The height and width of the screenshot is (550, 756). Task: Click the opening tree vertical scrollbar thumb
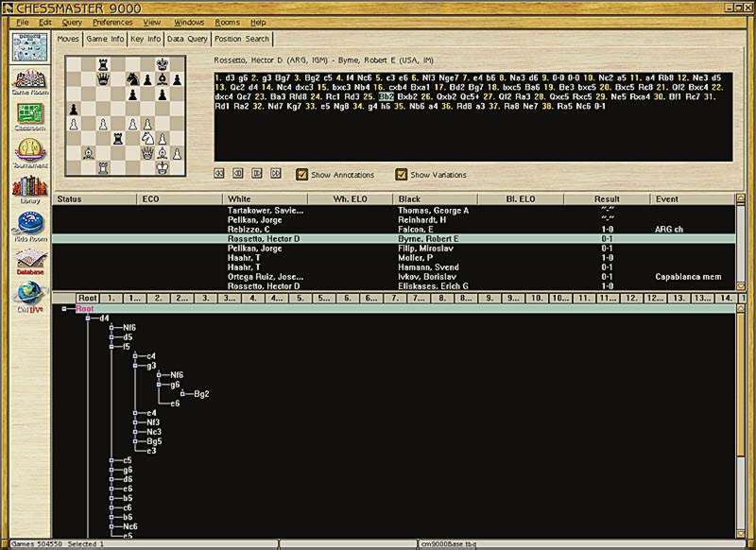[x=741, y=385]
